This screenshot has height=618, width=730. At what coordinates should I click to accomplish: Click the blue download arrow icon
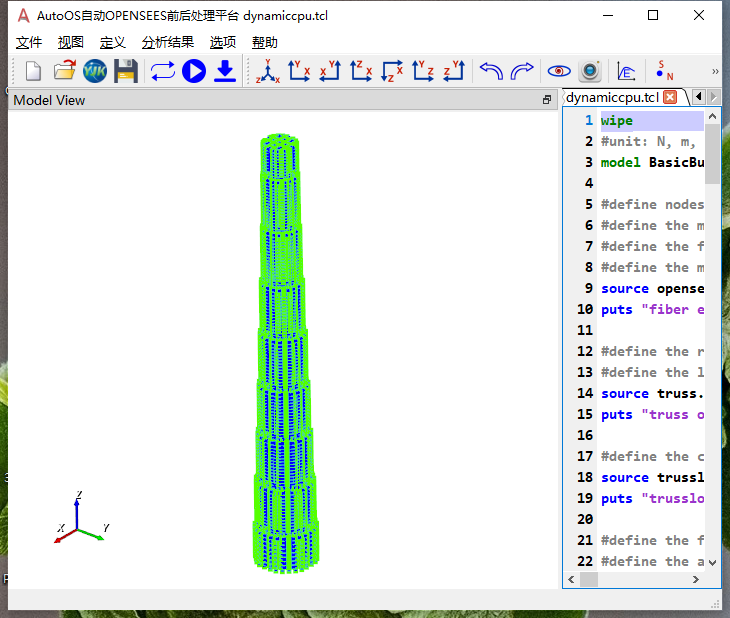pyautogui.click(x=225, y=71)
